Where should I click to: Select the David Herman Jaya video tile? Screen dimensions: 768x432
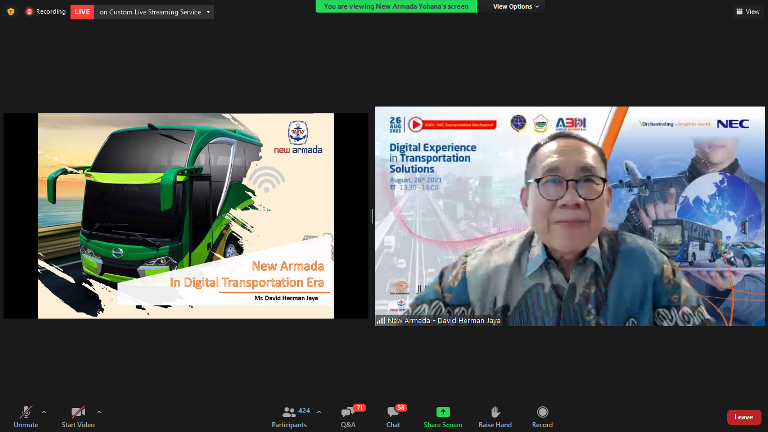click(570, 216)
